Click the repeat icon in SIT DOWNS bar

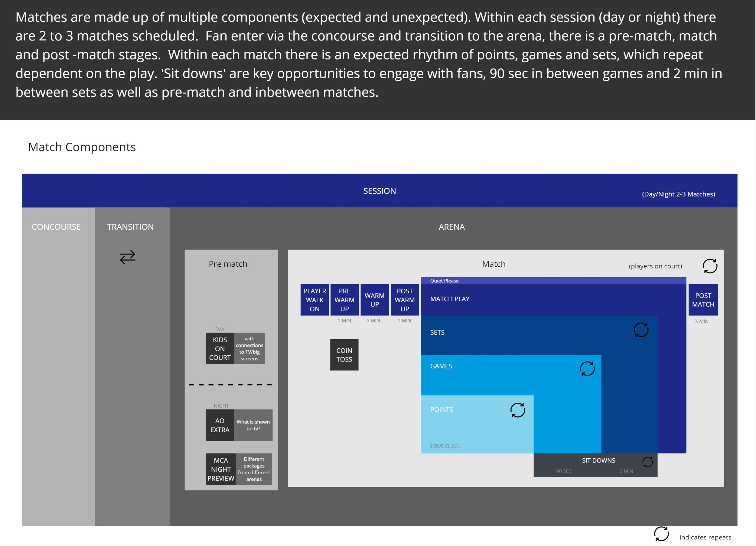(x=647, y=462)
